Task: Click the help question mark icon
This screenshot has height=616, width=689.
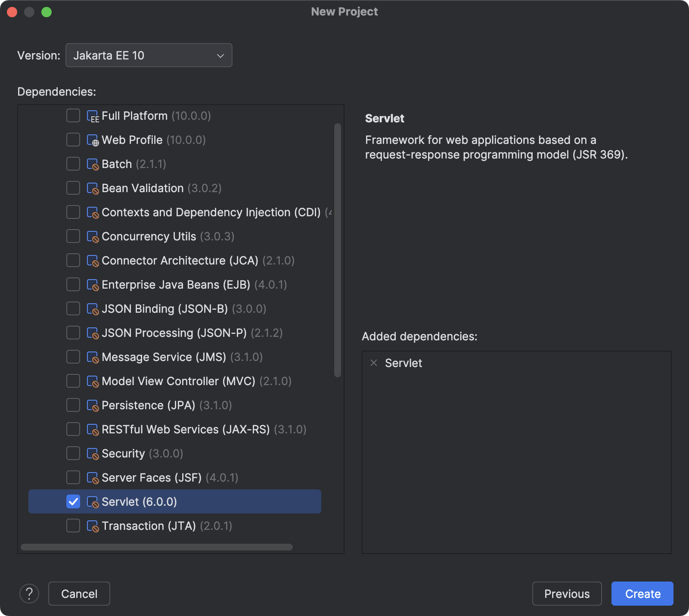Action: [29, 594]
